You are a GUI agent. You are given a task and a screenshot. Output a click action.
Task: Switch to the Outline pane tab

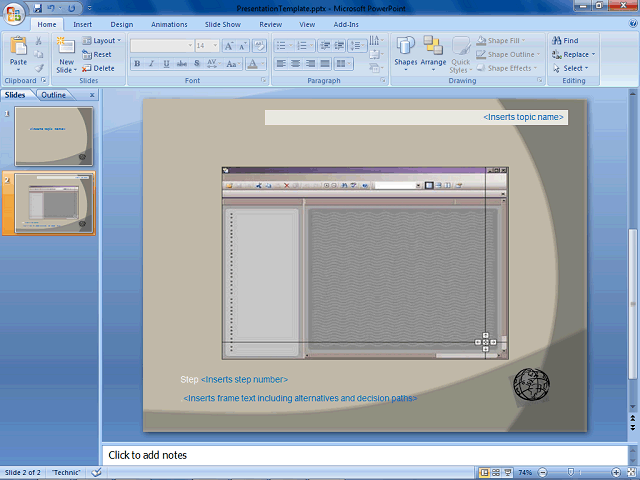click(53, 95)
